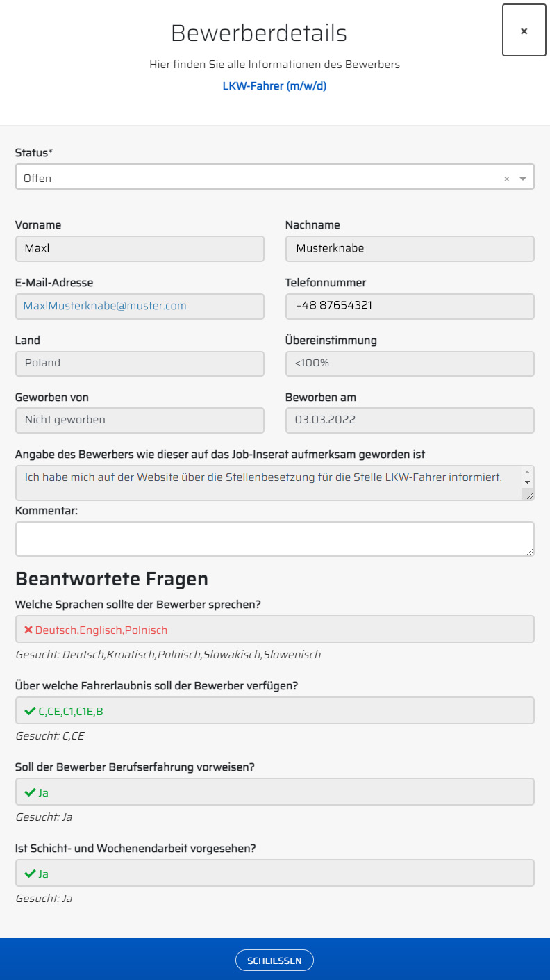
Task: Click the Beworben am date field
Action: (x=409, y=420)
